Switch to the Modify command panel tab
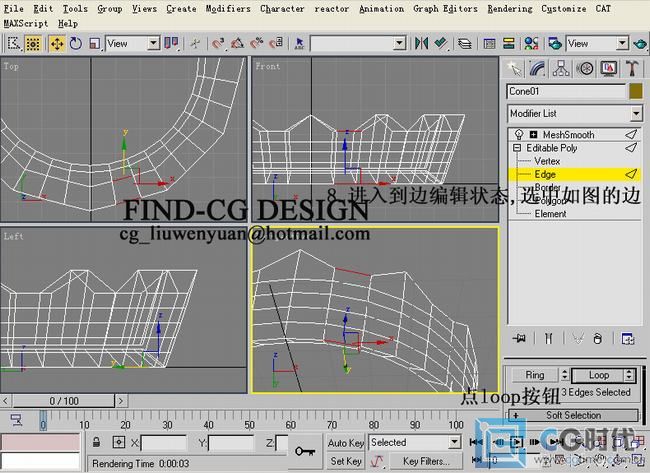 [x=537, y=68]
